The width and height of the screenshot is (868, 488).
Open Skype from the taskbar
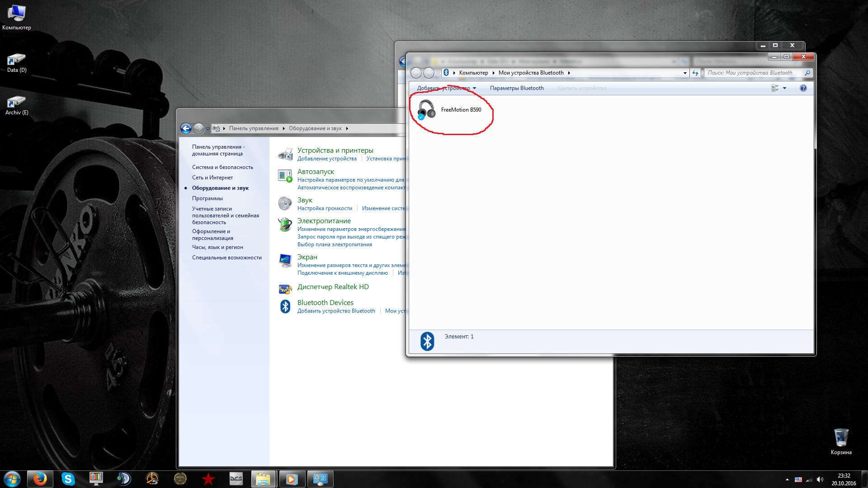click(x=68, y=479)
